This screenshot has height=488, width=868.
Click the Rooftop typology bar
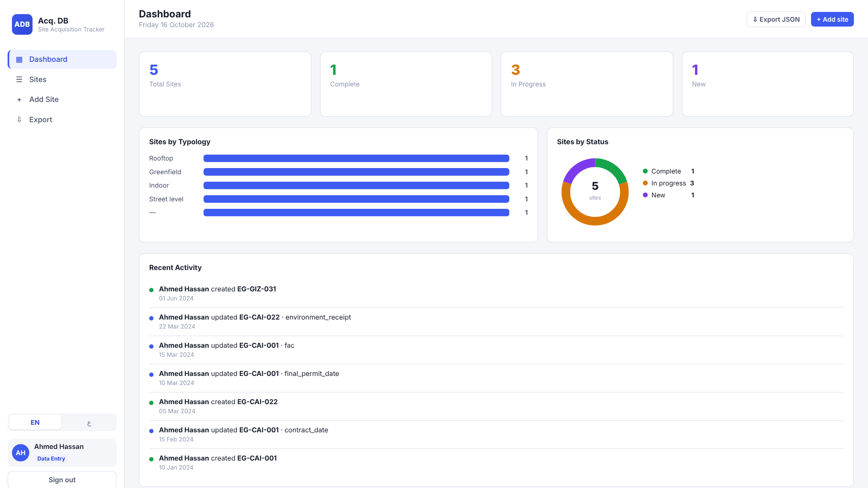tap(356, 158)
